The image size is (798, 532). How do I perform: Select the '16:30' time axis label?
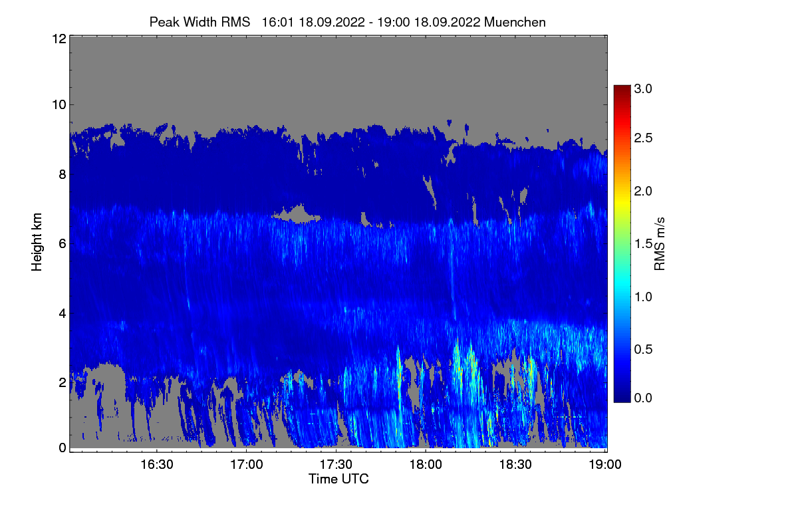157,465
